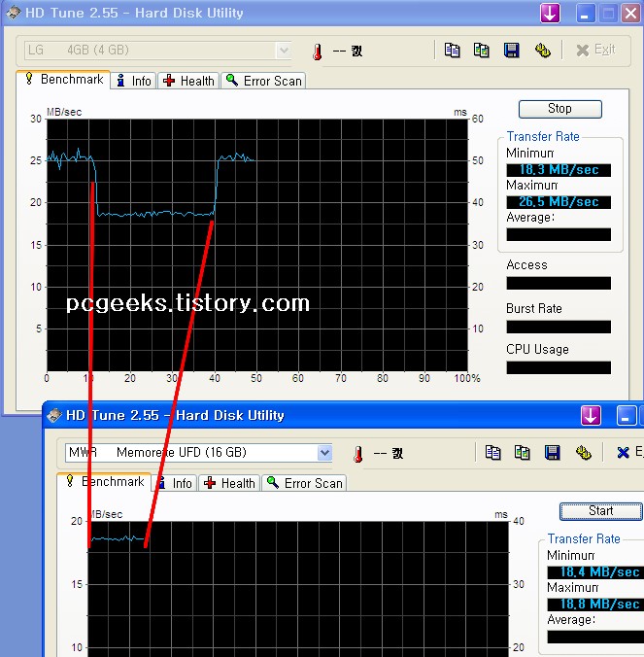The height and width of the screenshot is (657, 644).
Task: Click HD Tune app icon in LG title bar
Action: pos(14,13)
